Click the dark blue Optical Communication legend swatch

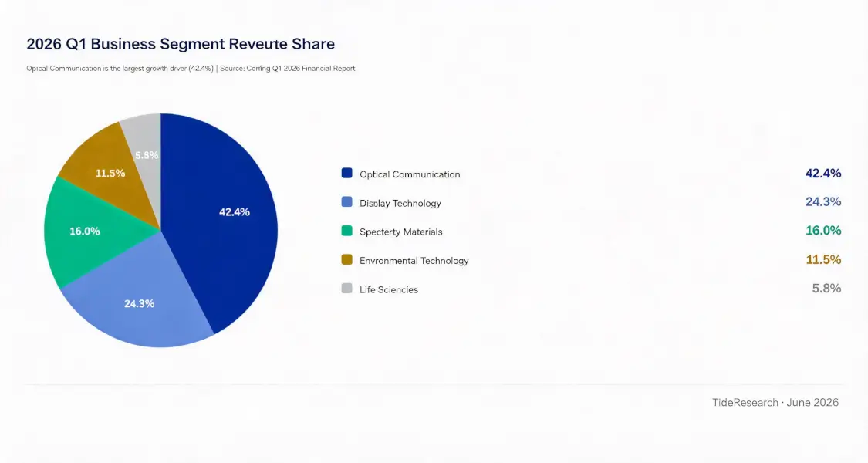[x=346, y=174]
